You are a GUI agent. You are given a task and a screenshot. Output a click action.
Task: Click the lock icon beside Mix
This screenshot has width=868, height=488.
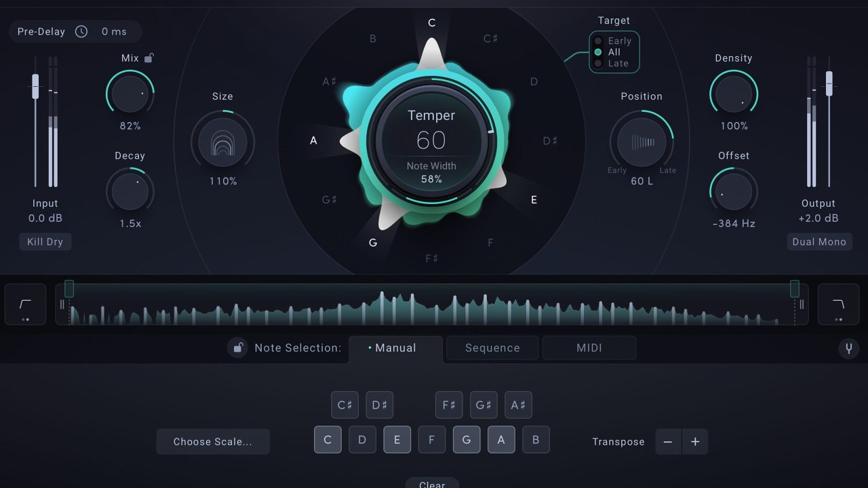(149, 58)
